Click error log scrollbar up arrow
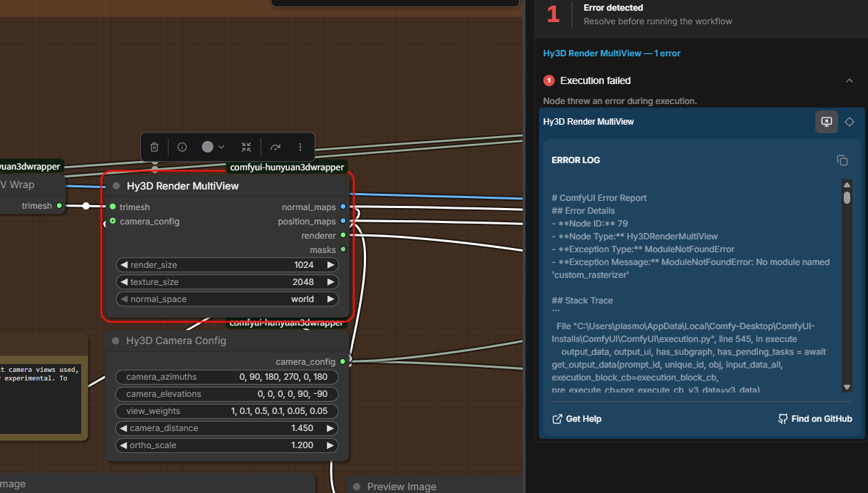This screenshot has width=868, height=493. click(x=847, y=184)
